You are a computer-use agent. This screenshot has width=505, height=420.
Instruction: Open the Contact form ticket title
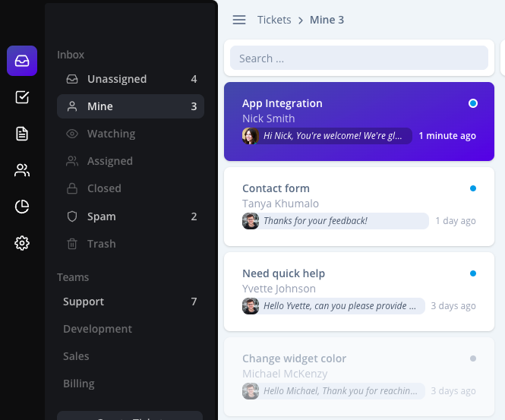coord(276,188)
